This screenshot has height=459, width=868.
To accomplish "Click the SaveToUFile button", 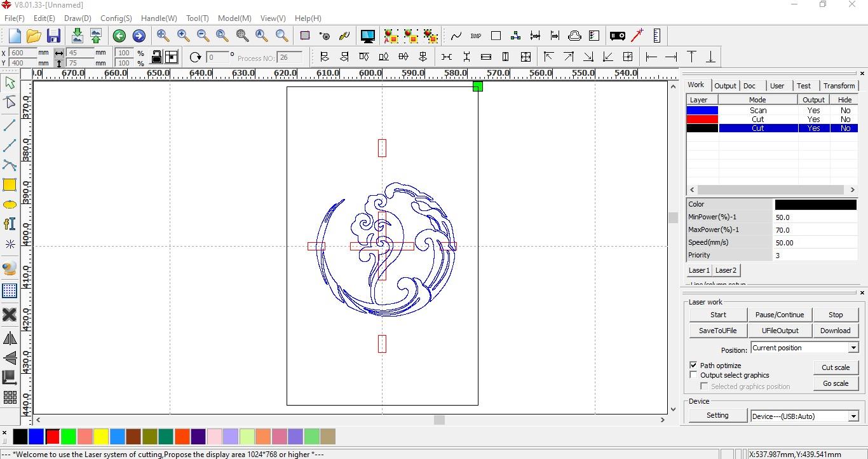I will pos(718,331).
